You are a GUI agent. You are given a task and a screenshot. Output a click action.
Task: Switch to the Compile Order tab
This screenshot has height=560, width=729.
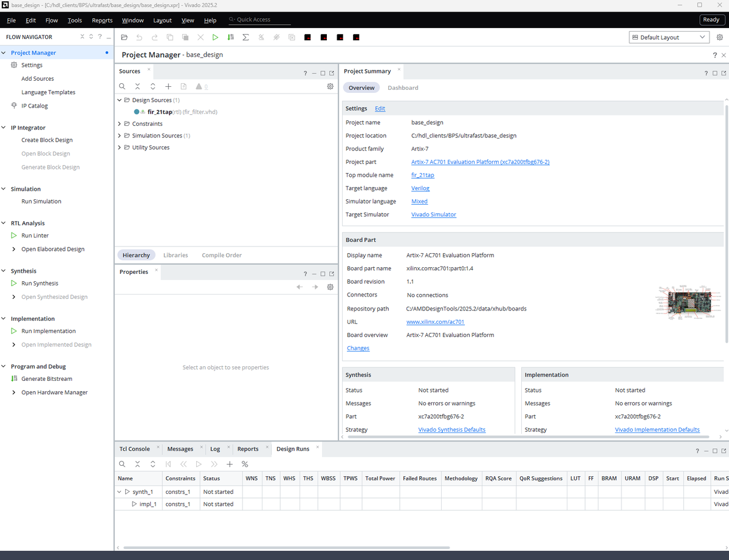pos(222,255)
